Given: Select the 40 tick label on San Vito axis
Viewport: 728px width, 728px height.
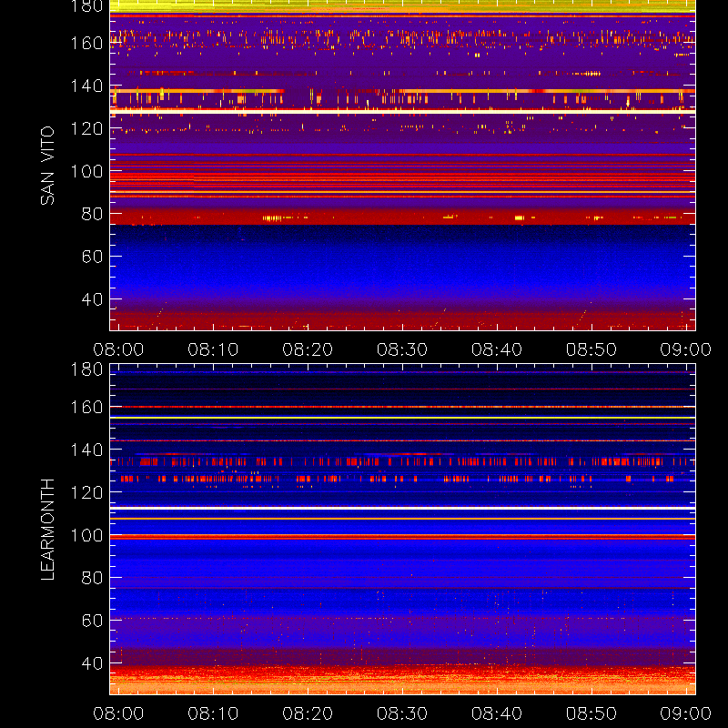Looking at the screenshot, I should 92,299.
